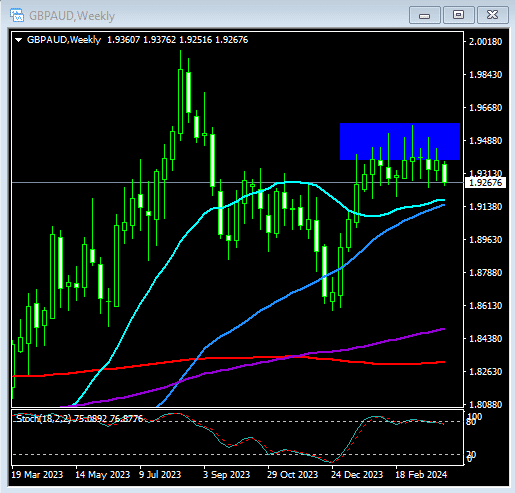Click the GBPAUD chart window icon

point(17,15)
